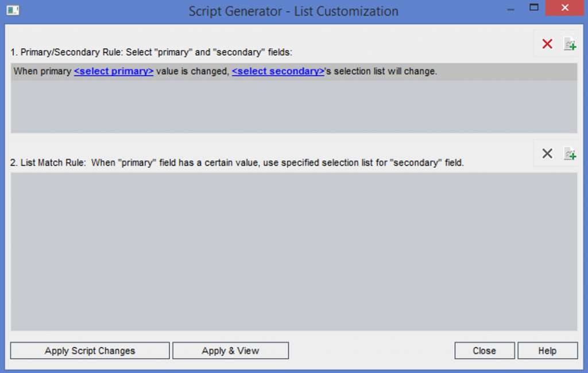588x373 pixels.
Task: Delete the Primary/Secondary rule using red X
Action: pyautogui.click(x=546, y=43)
